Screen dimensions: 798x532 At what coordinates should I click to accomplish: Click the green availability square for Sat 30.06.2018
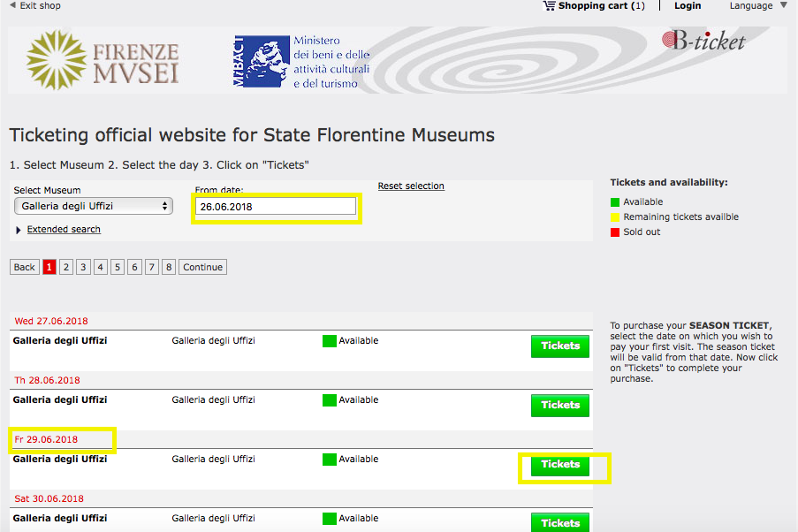pos(330,518)
